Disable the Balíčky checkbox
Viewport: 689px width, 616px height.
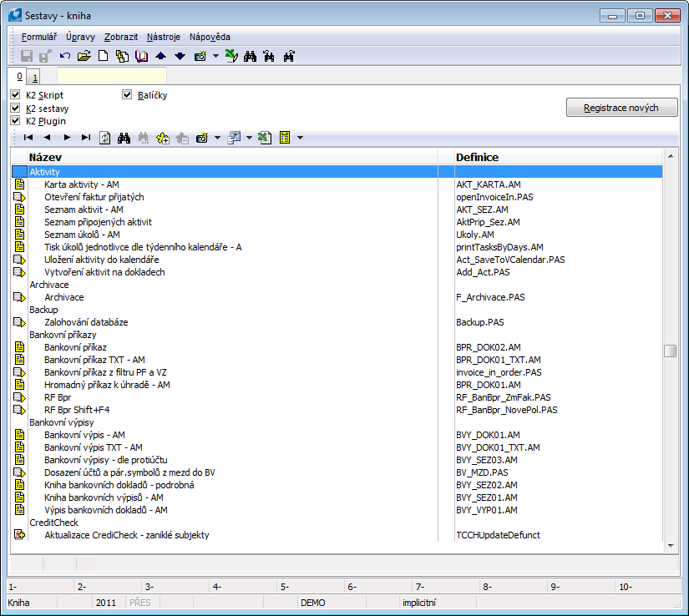coord(127,95)
